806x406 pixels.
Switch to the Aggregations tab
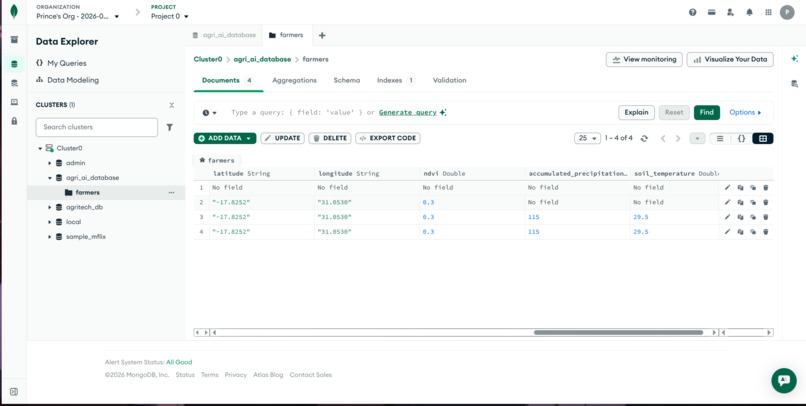point(295,80)
